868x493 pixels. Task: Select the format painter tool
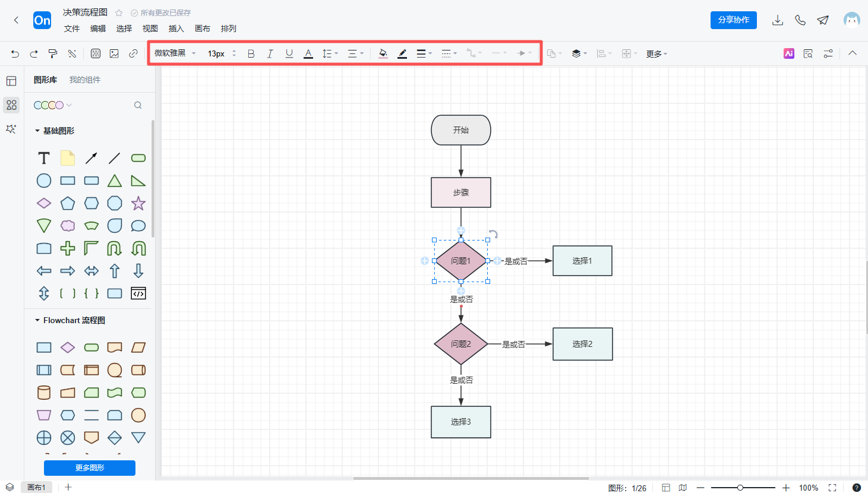[x=53, y=53]
